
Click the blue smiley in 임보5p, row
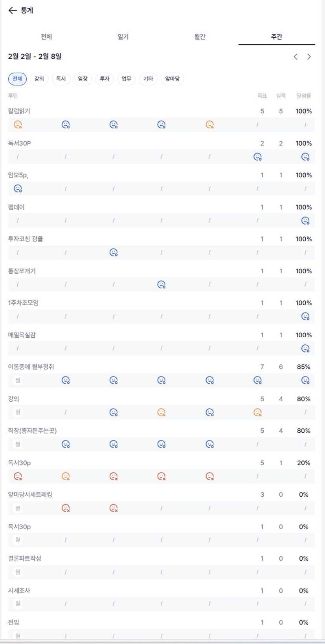point(18,188)
